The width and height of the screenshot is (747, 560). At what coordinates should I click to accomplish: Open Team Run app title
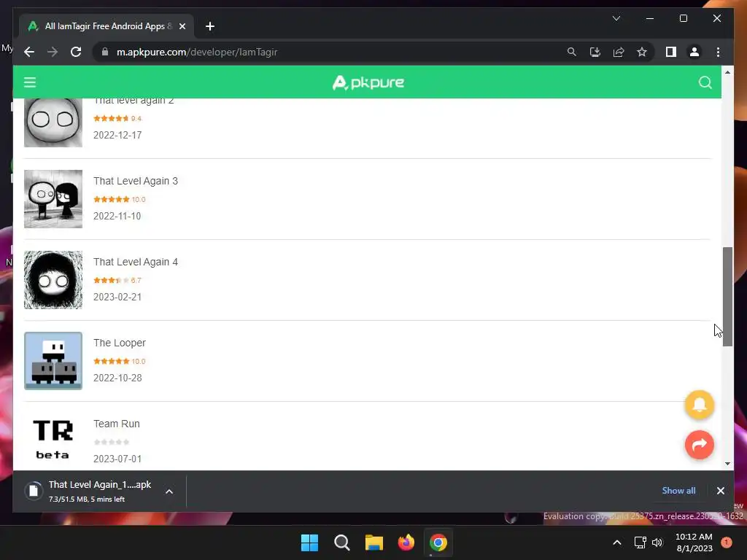click(x=117, y=424)
